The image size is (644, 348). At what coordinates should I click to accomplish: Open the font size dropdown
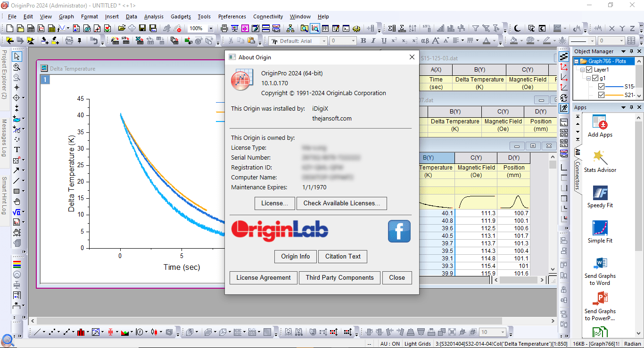pos(353,41)
